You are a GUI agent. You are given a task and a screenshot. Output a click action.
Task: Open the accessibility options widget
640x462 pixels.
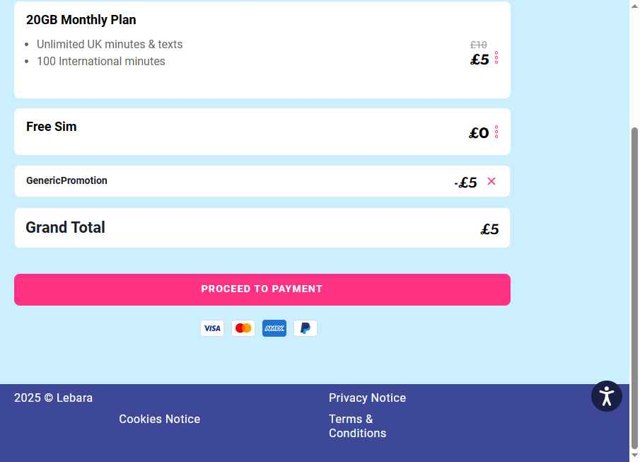tap(606, 396)
